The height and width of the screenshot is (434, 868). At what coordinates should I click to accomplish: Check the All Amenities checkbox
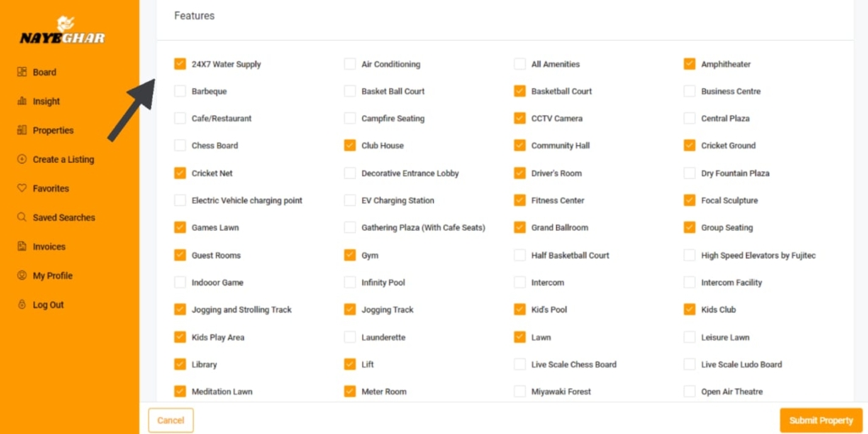click(520, 64)
